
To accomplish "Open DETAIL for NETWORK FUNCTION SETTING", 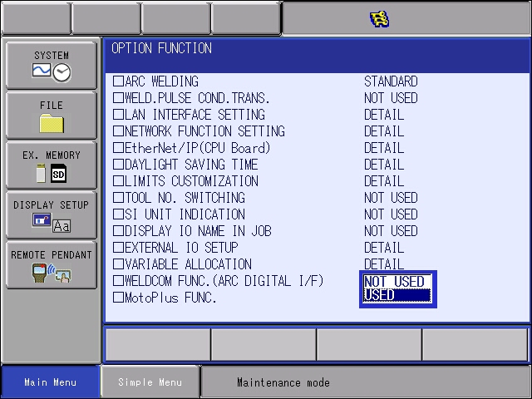I will coord(384,131).
